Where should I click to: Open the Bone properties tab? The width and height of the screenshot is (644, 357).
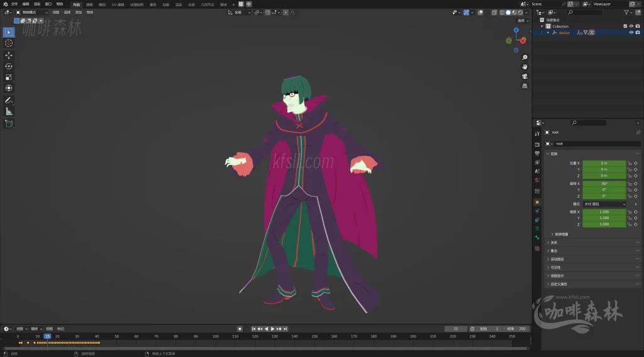(537, 238)
